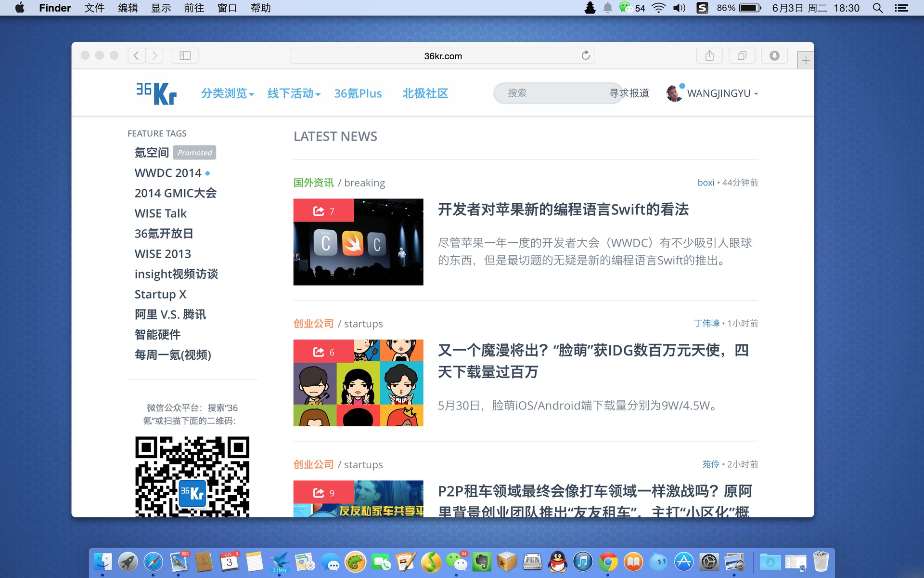Click the 寻求报道 link

(629, 93)
